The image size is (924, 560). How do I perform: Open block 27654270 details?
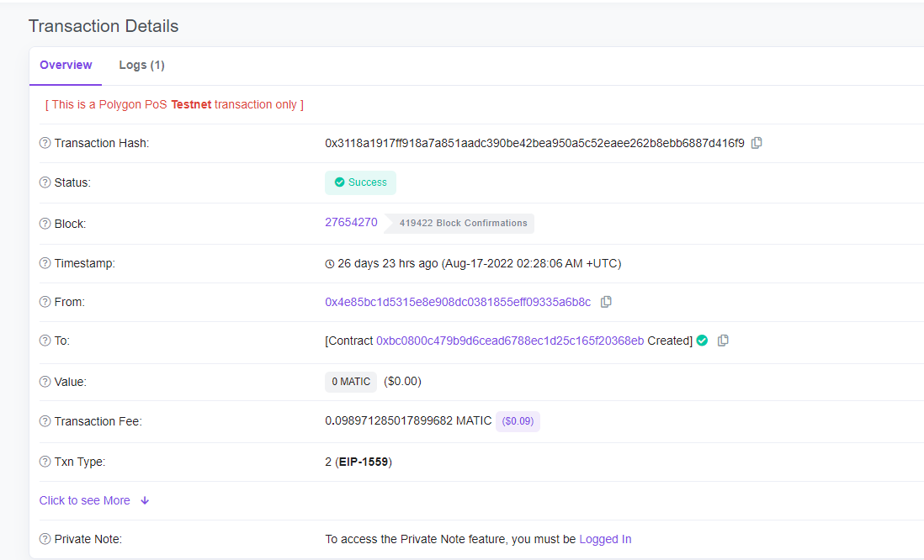click(351, 222)
